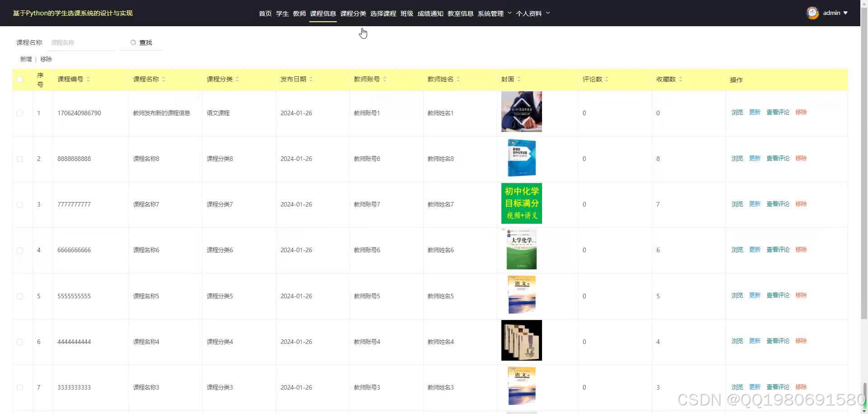Expand the 系统管理 dropdown menu
Viewport: 868px width, 414px height.
495,14
